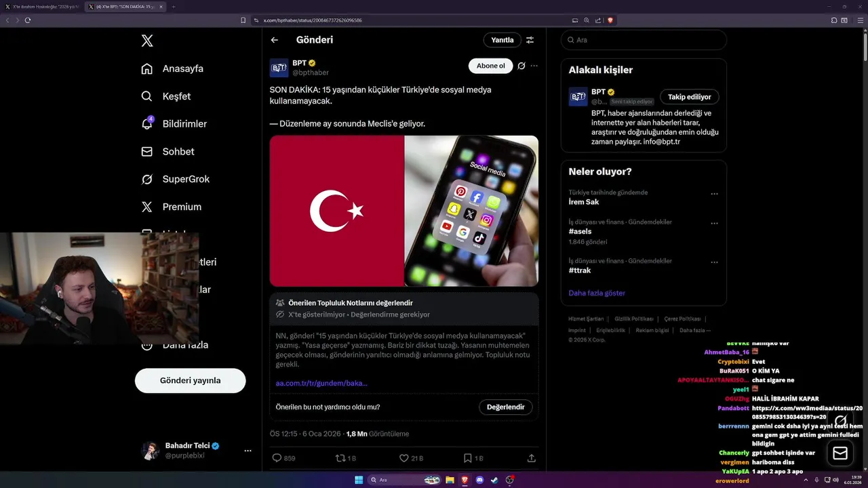Show hidden system tray icons

(x=806, y=480)
